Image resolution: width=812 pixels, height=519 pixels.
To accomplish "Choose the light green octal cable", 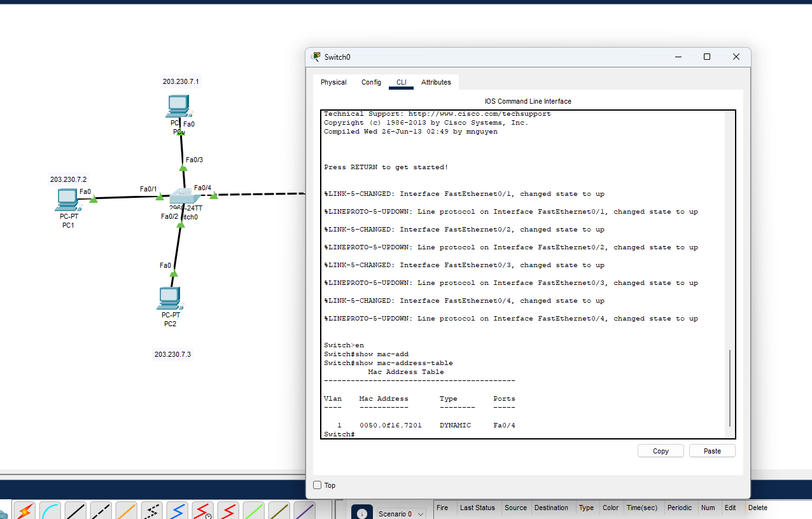I will pyautogui.click(x=253, y=511).
